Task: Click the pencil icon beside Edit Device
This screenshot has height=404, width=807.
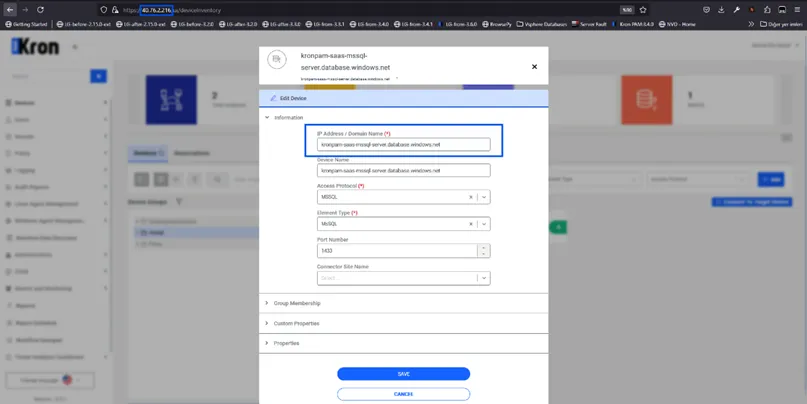Action: coord(273,98)
